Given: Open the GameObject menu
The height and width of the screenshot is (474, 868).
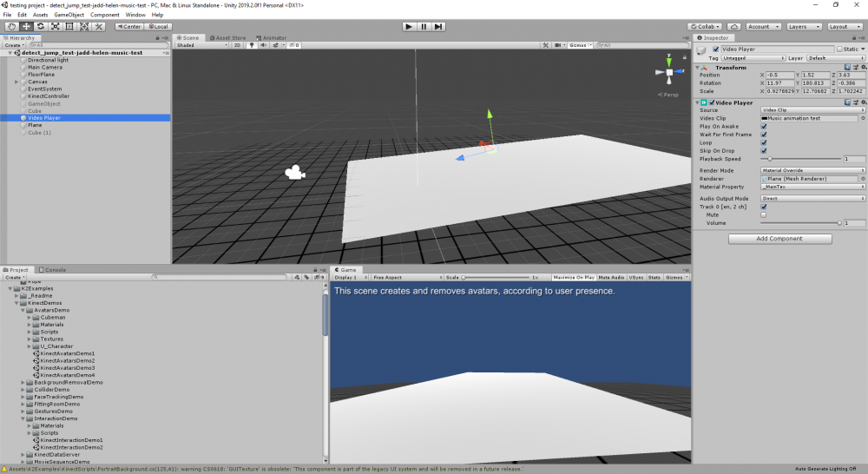Looking at the screenshot, I should coord(69,15).
